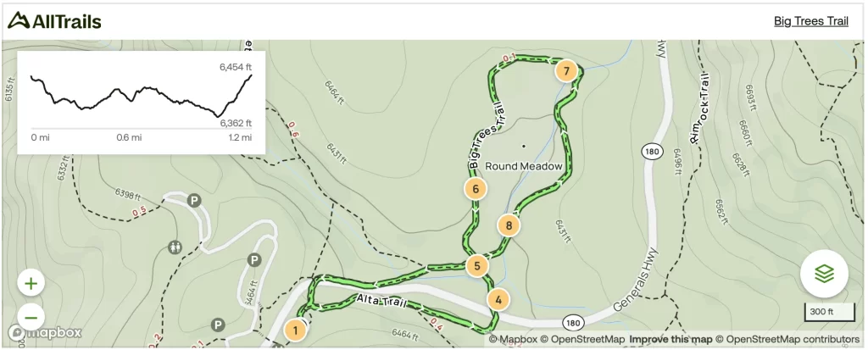Open the Improve this map link
Screen dimensions: 868x350
(x=670, y=340)
